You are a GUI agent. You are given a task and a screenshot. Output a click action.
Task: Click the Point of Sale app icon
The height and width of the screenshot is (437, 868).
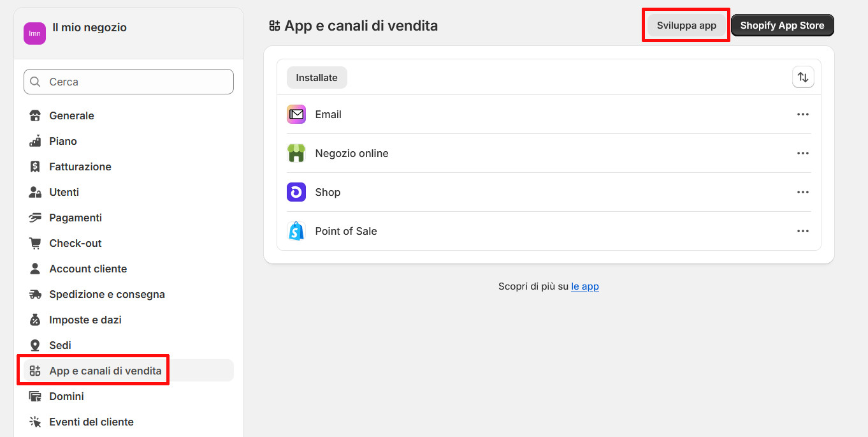[296, 231]
